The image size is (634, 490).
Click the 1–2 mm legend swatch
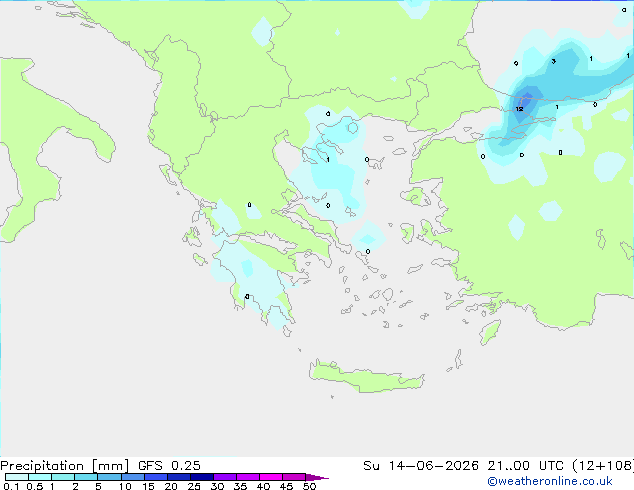pos(63,477)
